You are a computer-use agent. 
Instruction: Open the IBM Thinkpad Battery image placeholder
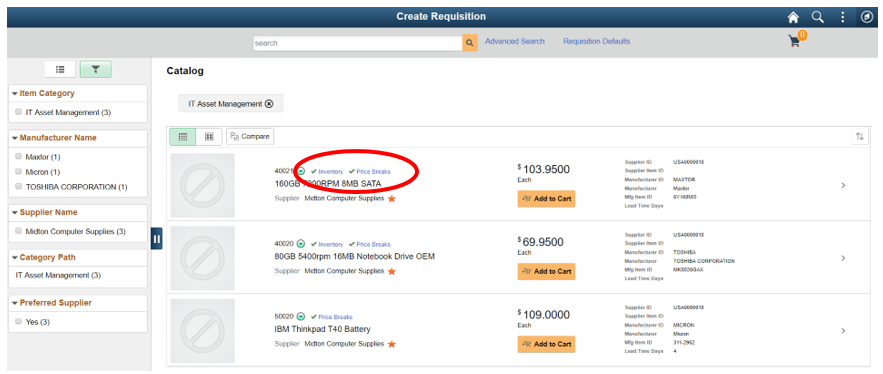203,331
